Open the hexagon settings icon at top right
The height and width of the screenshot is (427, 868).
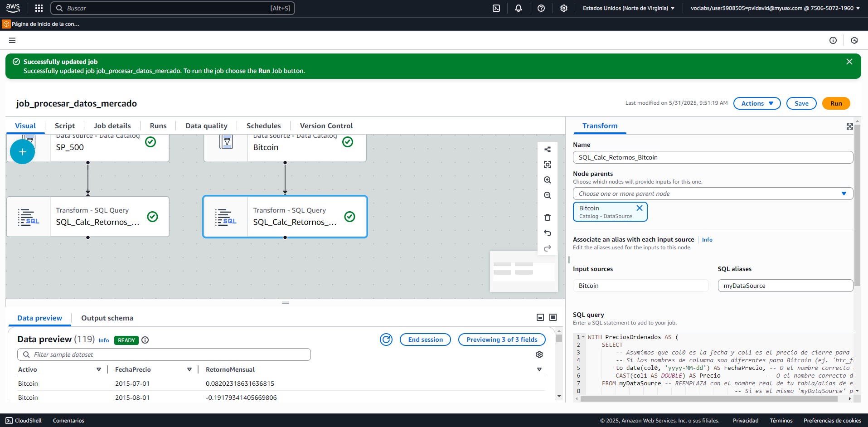(854, 40)
